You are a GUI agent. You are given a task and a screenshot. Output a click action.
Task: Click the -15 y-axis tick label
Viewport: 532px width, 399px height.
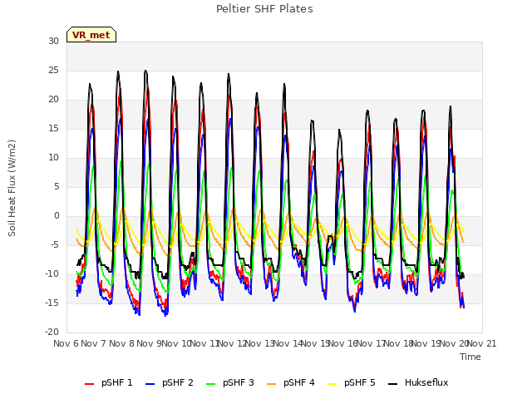coord(52,303)
